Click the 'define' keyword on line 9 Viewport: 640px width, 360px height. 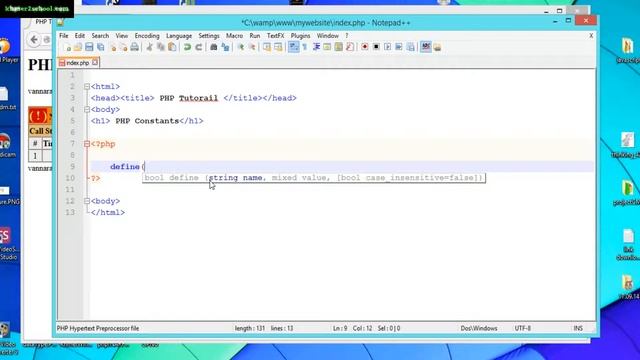pos(125,167)
